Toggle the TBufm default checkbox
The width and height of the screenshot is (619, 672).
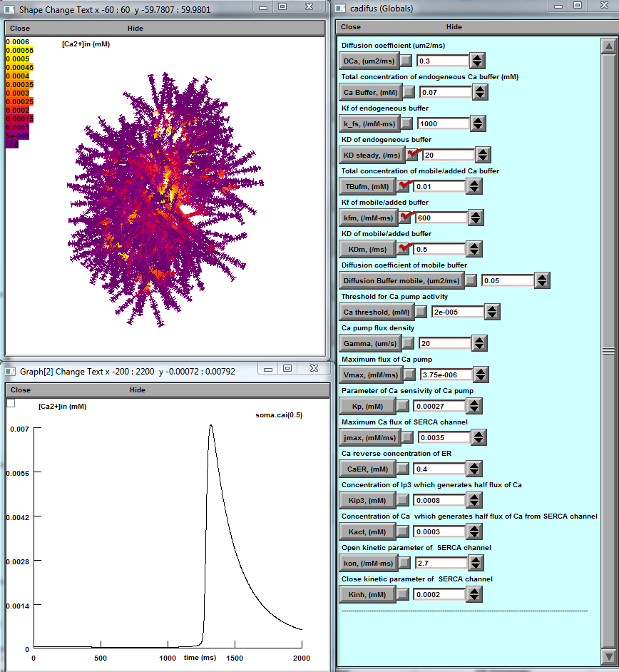(x=404, y=186)
